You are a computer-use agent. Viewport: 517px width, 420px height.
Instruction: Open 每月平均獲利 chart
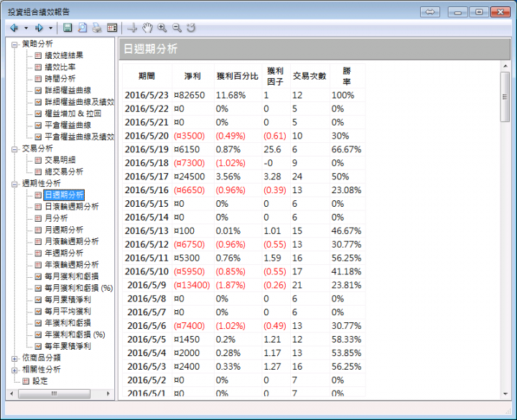[67, 311]
